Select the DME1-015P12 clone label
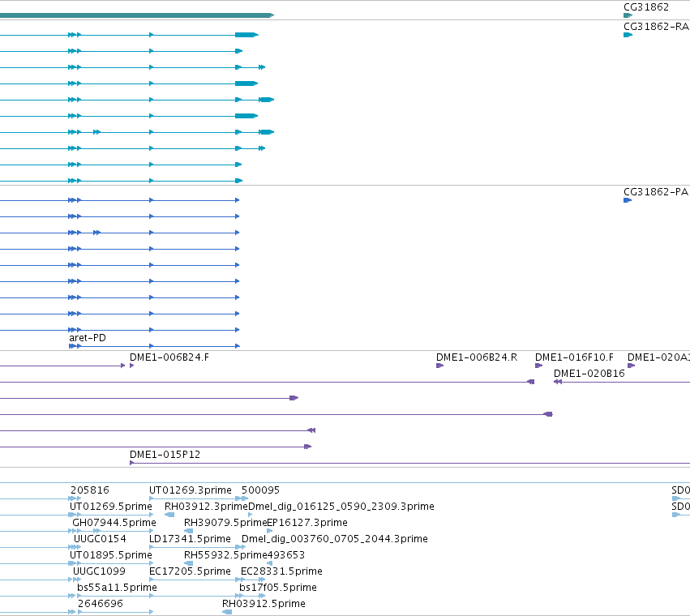 click(x=165, y=455)
